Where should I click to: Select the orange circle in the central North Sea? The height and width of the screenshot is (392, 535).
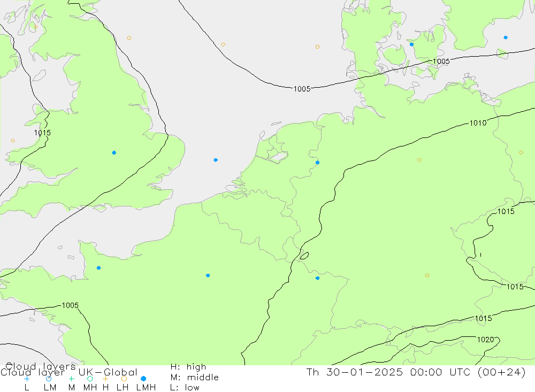[x=223, y=45]
